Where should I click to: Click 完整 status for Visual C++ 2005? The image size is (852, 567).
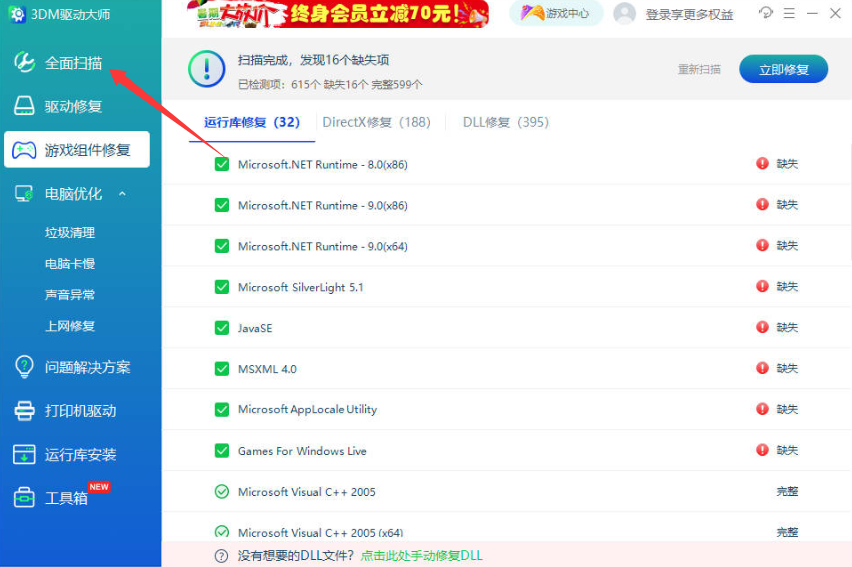(x=787, y=491)
